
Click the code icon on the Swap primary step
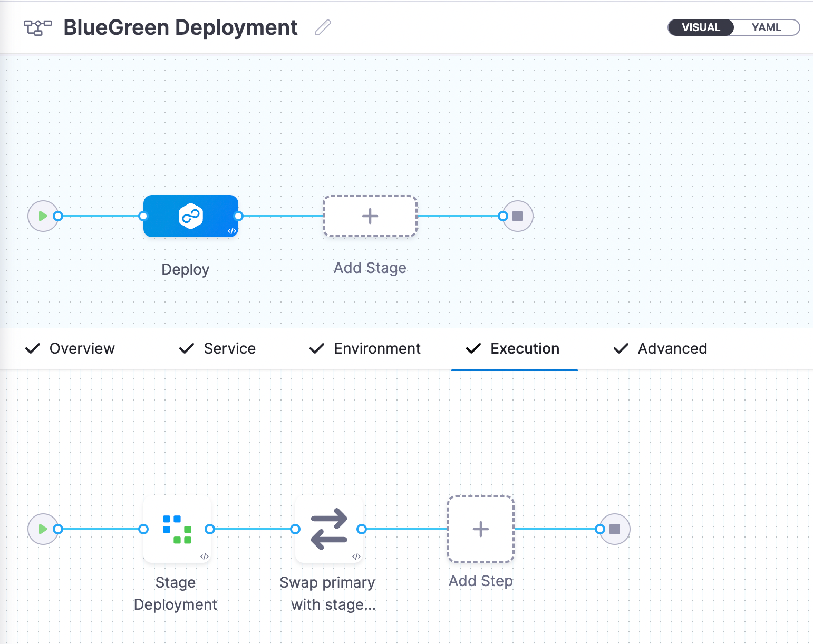pyautogui.click(x=356, y=557)
